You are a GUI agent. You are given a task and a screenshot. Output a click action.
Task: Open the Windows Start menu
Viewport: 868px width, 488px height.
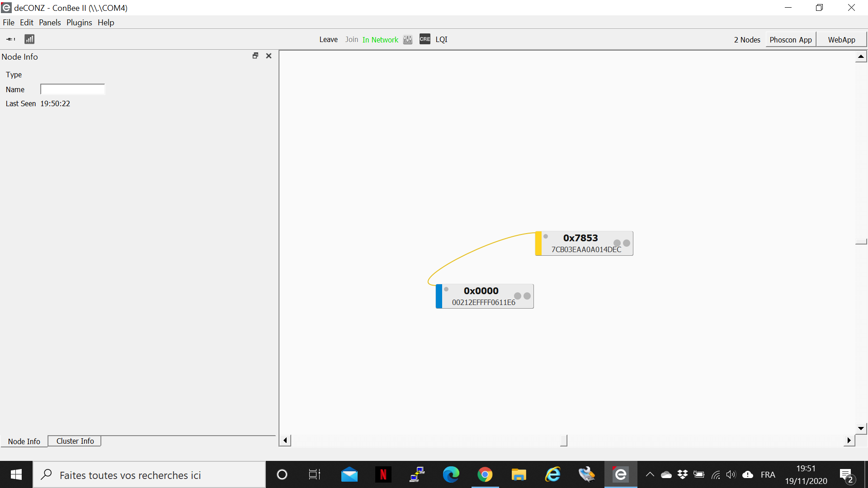coord(16,474)
